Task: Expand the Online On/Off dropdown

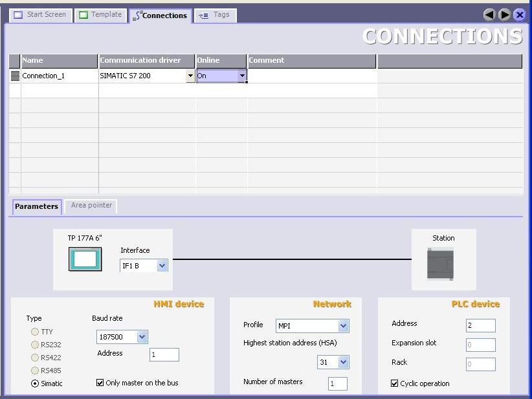Action: (x=242, y=76)
